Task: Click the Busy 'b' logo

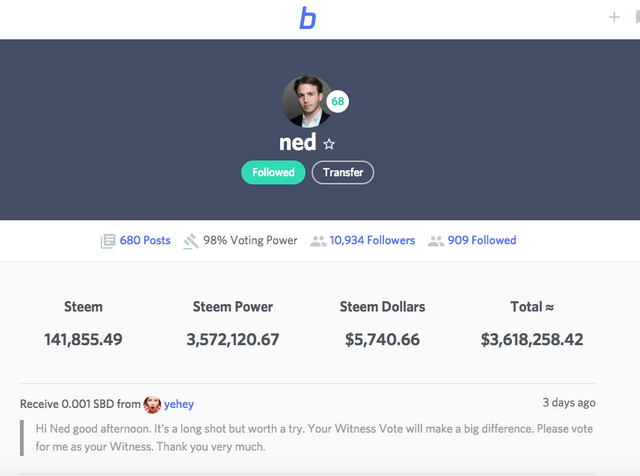Action: click(x=308, y=18)
